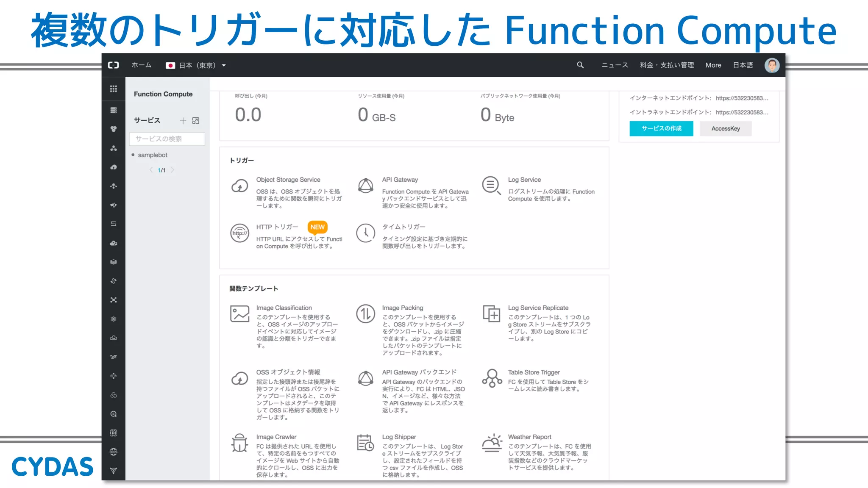Go to previous page of services list

[x=151, y=170]
